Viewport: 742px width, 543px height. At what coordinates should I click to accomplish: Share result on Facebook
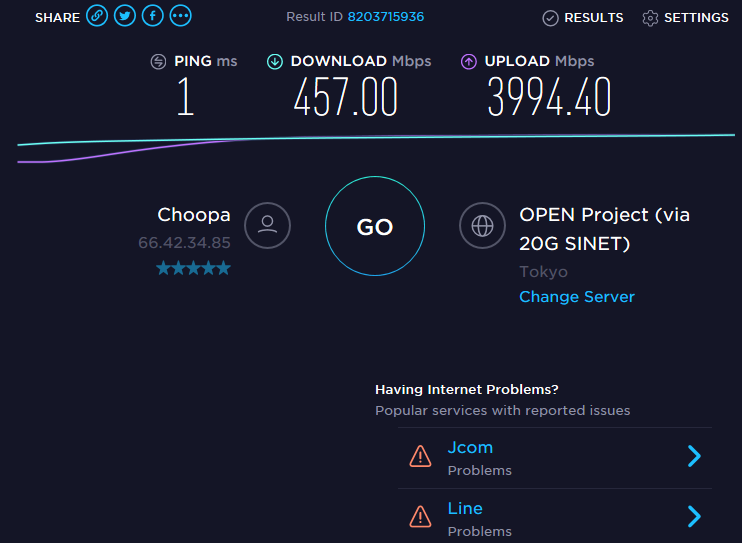pos(153,16)
